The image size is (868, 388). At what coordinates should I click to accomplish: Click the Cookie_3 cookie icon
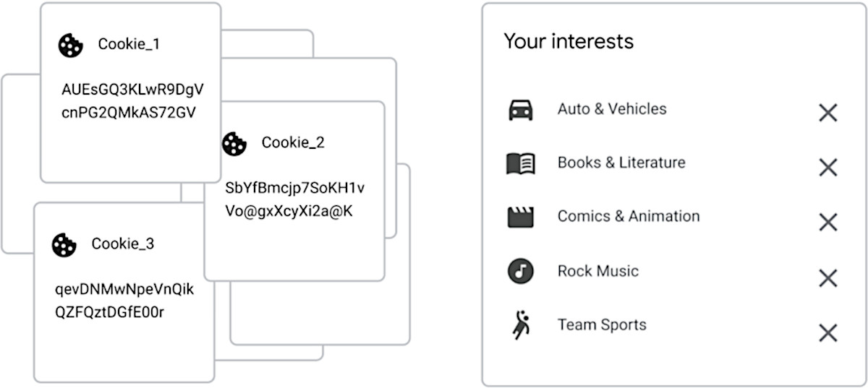[64, 244]
